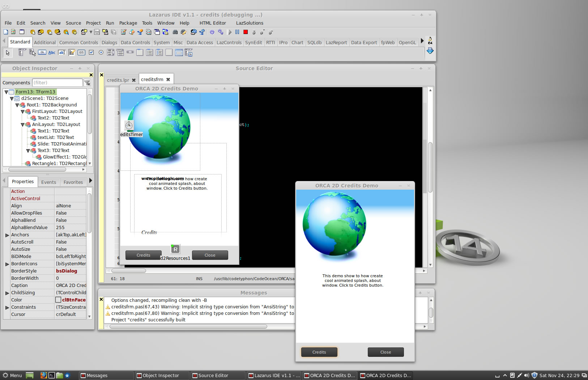Screen dimensions: 588x380
Task: Click the New Unit toolbar icon
Action: tap(13, 32)
